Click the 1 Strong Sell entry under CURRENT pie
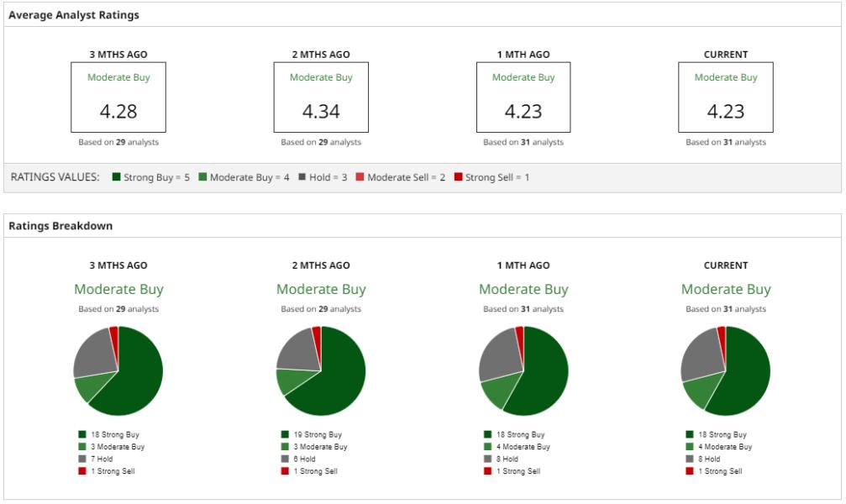The image size is (846, 504). (x=714, y=471)
